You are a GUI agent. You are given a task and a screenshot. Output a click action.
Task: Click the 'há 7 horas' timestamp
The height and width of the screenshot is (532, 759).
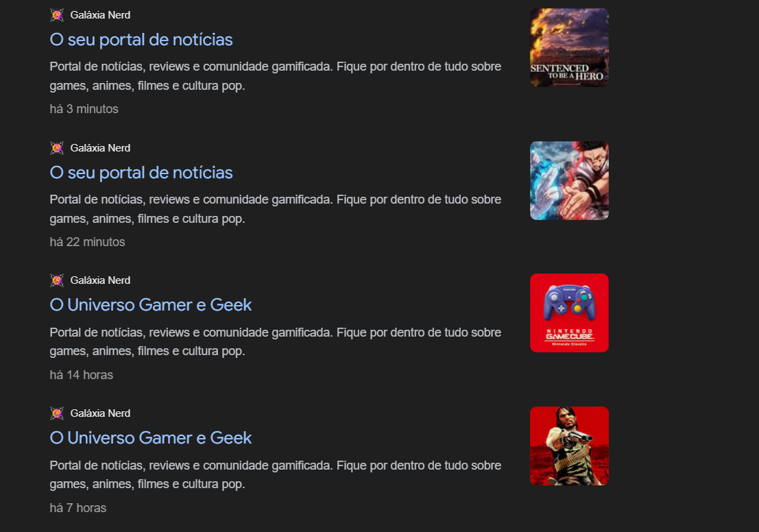point(78,508)
